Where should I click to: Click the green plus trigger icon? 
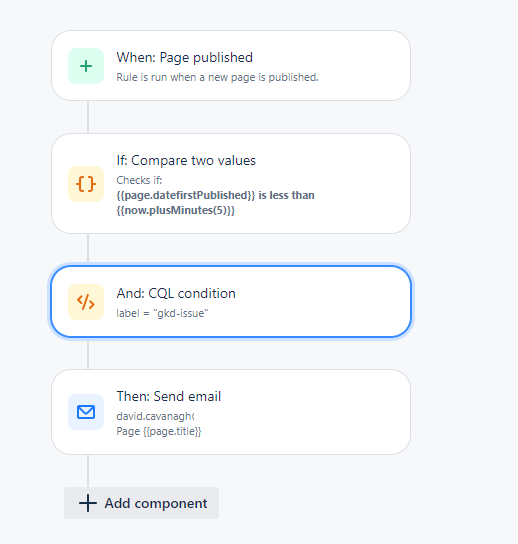click(x=86, y=66)
